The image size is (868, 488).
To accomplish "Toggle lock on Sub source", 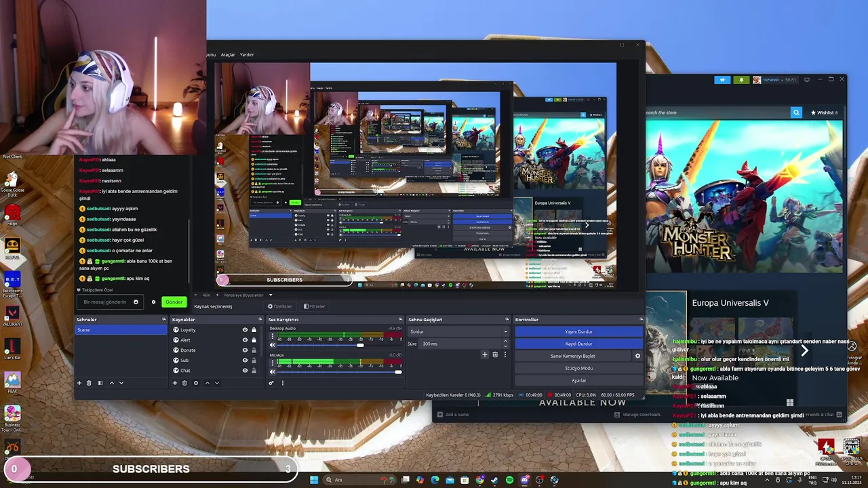I will tap(254, 361).
